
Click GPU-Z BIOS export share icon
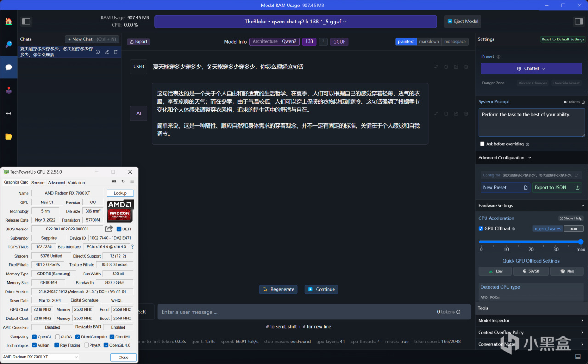109,229
